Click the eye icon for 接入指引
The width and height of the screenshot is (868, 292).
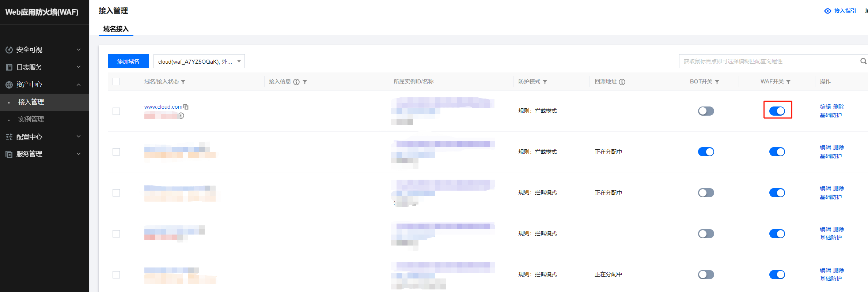[828, 11]
